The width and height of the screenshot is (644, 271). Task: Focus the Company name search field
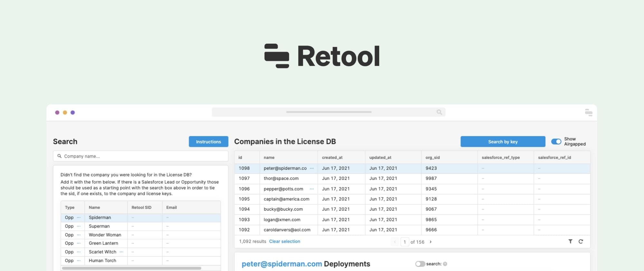[x=141, y=156]
